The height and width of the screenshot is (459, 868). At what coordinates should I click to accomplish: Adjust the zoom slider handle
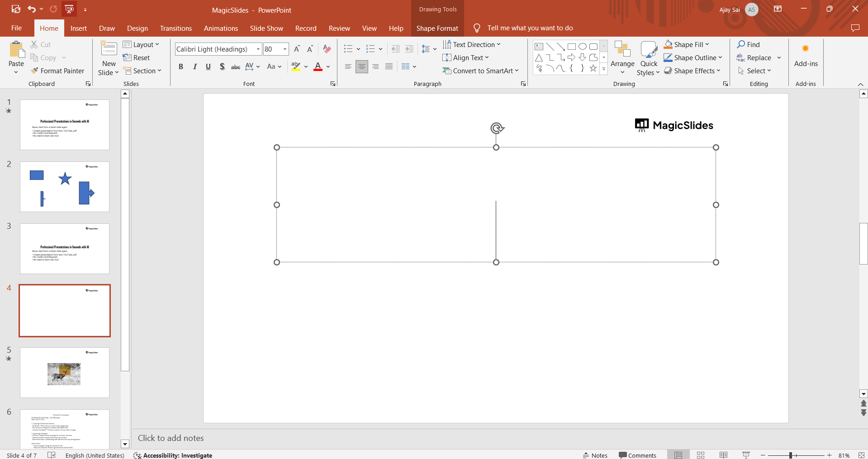tap(791, 455)
